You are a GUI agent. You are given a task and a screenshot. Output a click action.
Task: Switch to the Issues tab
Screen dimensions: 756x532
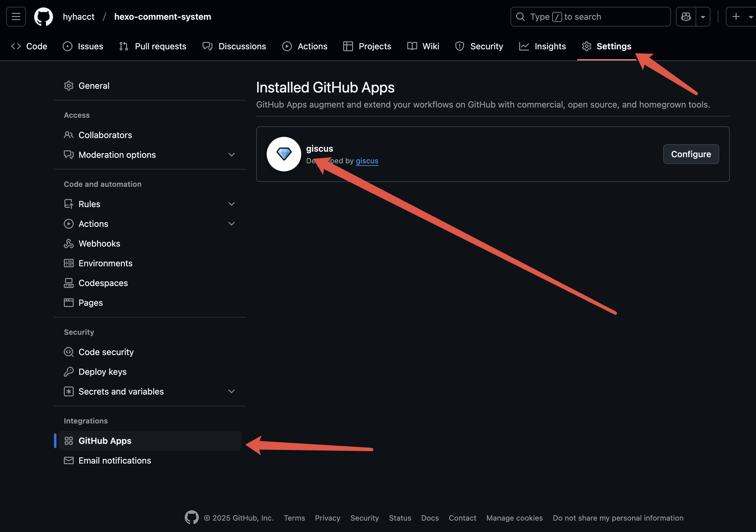point(83,46)
